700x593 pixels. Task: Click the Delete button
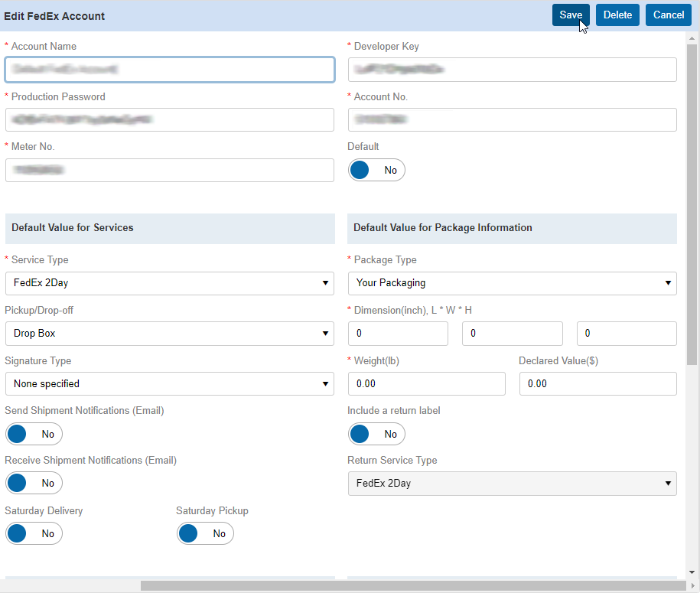coord(617,15)
